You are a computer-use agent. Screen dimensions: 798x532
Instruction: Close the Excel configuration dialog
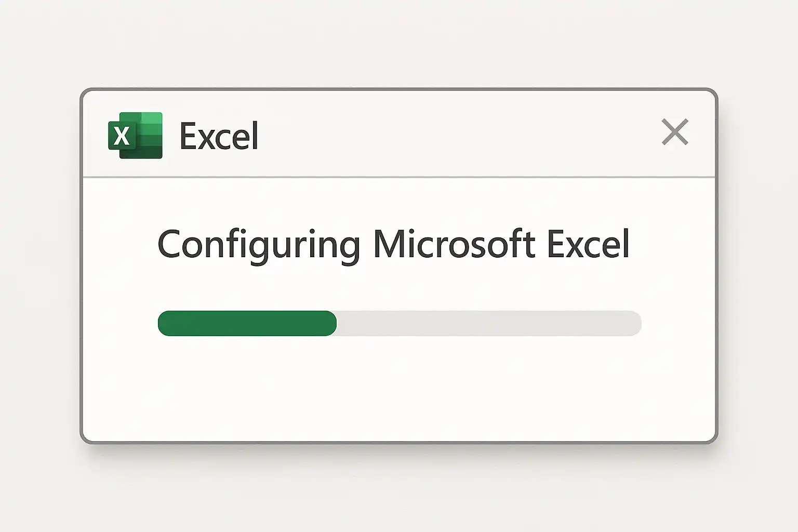674,132
